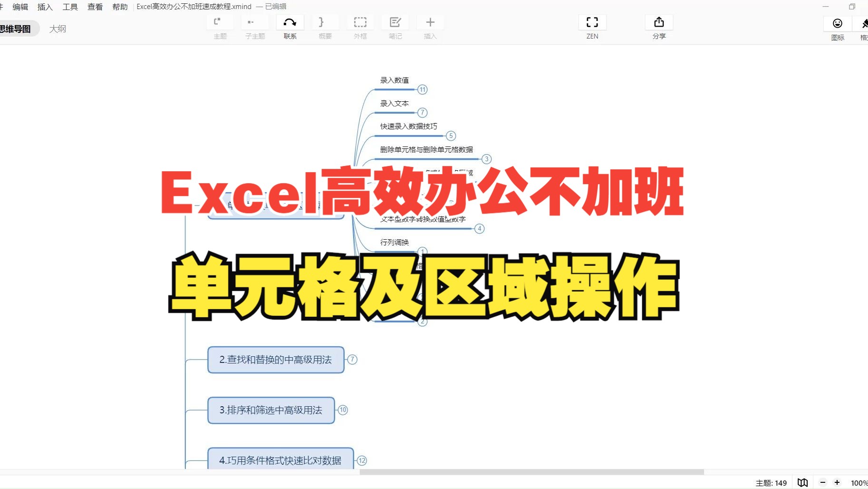Expand 2.查找和替换的中高级用法 count 7

pos(352,360)
